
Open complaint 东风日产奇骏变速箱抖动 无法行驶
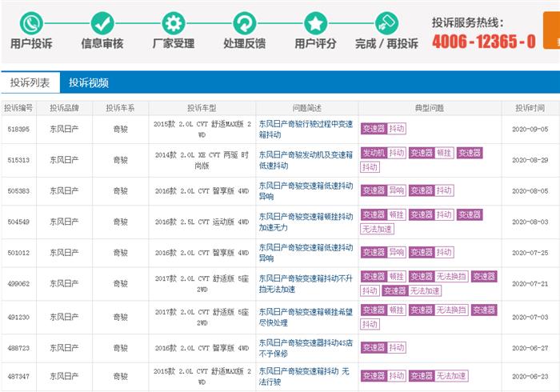click(304, 376)
